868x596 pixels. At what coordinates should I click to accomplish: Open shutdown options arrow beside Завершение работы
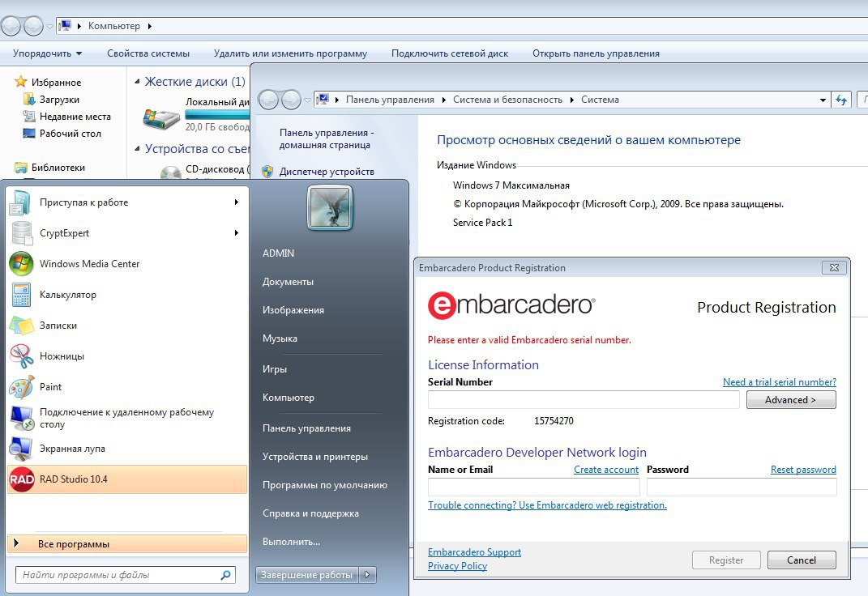367,575
